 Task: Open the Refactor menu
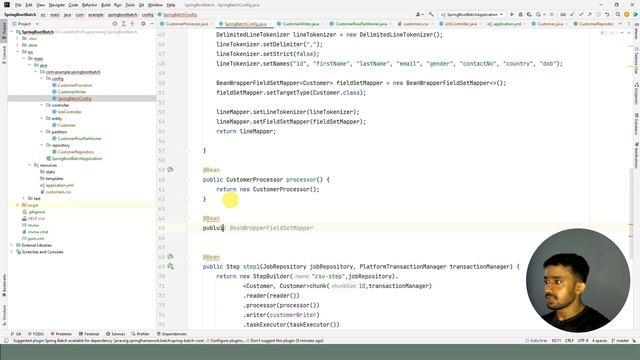[89, 5]
